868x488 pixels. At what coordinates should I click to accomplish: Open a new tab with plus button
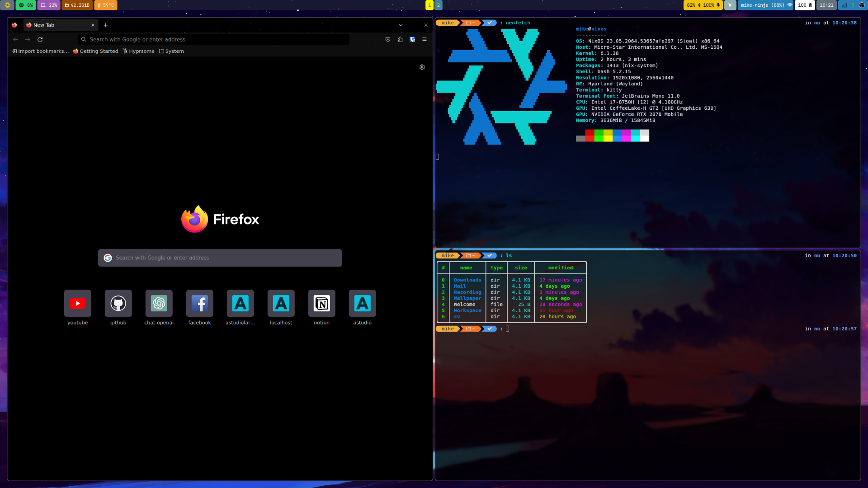pyautogui.click(x=105, y=25)
